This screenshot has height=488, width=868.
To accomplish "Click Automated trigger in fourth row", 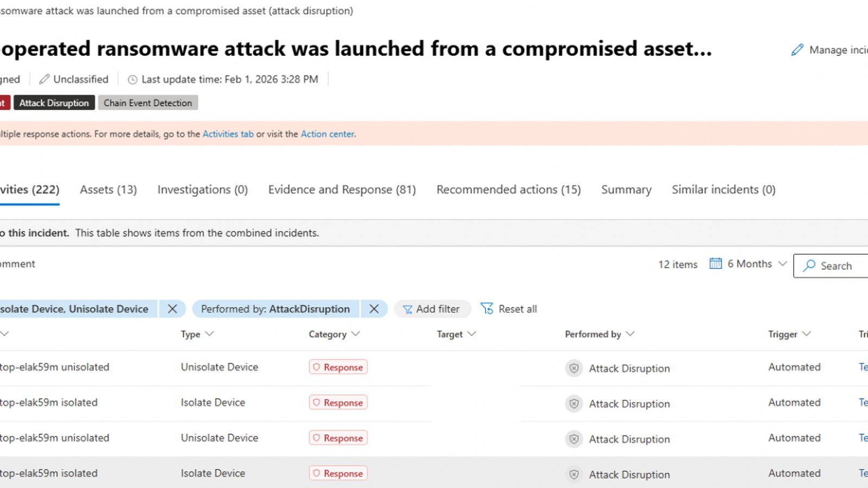I will point(794,473).
